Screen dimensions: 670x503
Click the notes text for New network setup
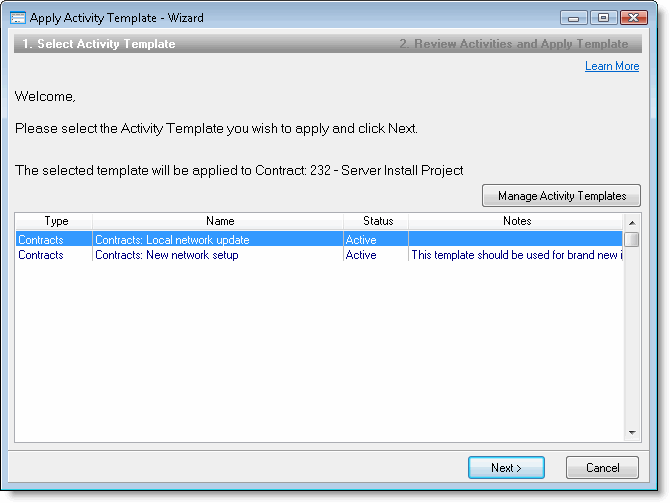[516, 255]
